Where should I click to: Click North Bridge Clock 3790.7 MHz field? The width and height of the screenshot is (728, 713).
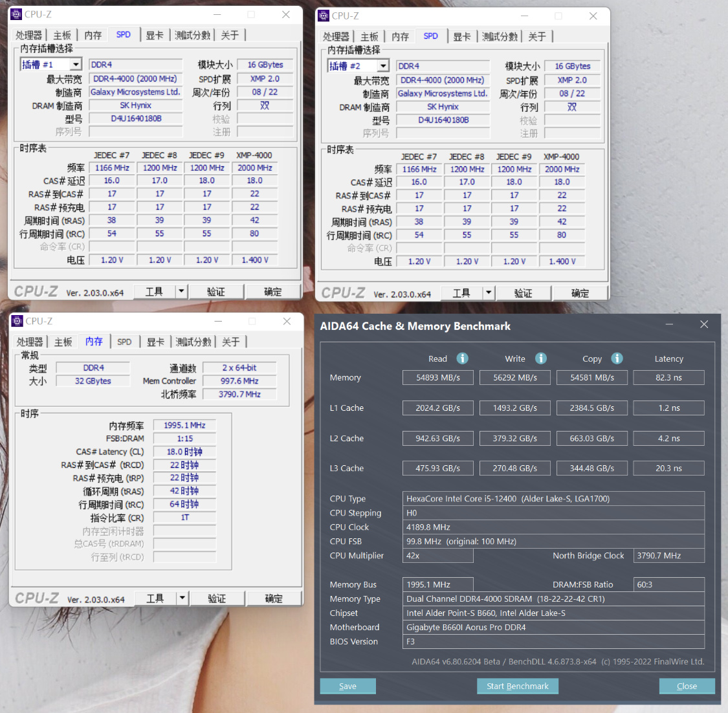pos(669,556)
